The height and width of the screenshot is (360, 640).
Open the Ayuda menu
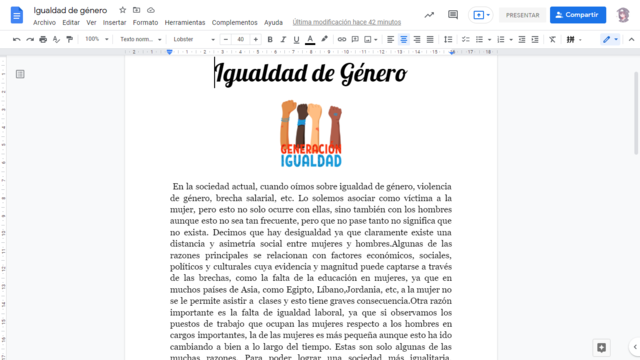click(x=273, y=22)
